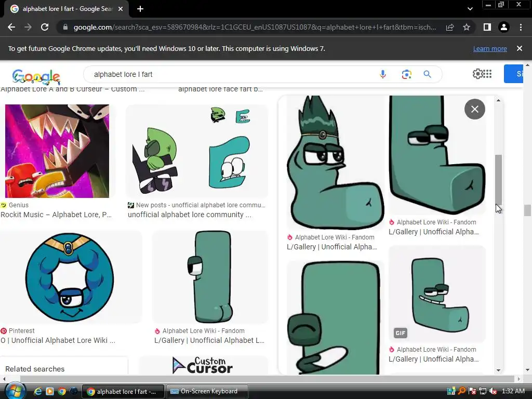Go to the Google homepage logo

tap(36, 77)
